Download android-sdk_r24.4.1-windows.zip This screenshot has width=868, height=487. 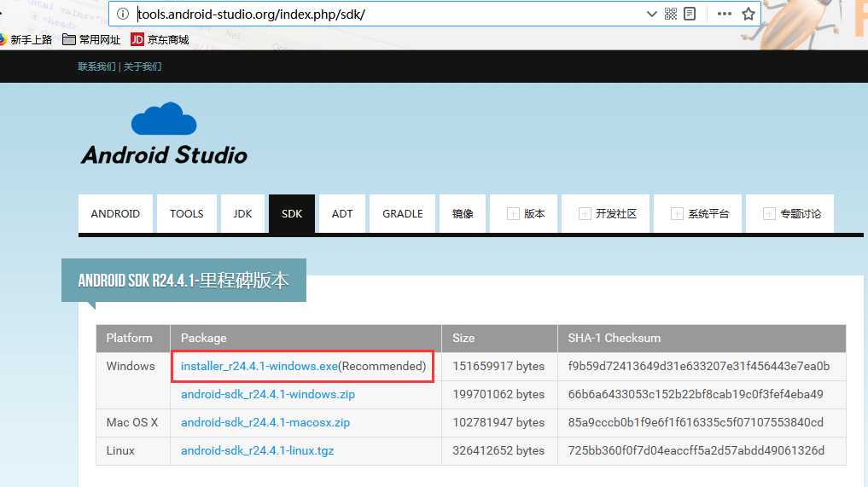[x=268, y=395]
